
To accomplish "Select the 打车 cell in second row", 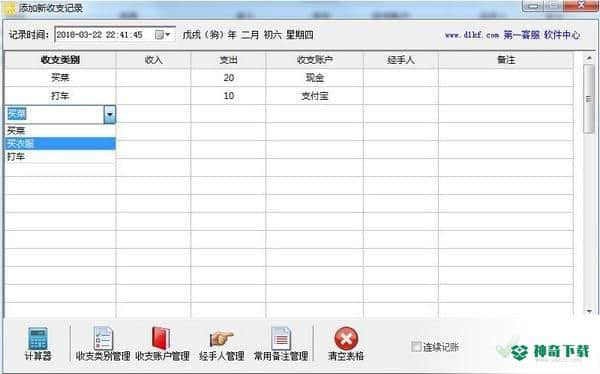I will click(60, 96).
